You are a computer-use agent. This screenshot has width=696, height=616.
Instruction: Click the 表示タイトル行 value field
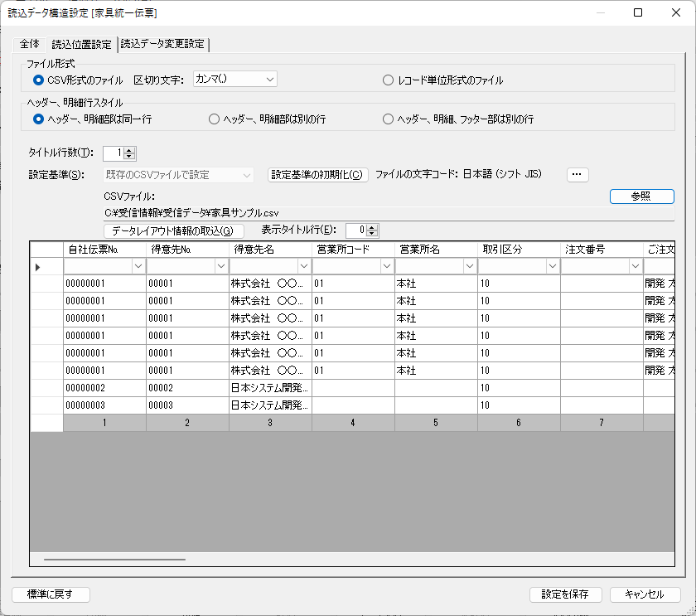click(356, 230)
